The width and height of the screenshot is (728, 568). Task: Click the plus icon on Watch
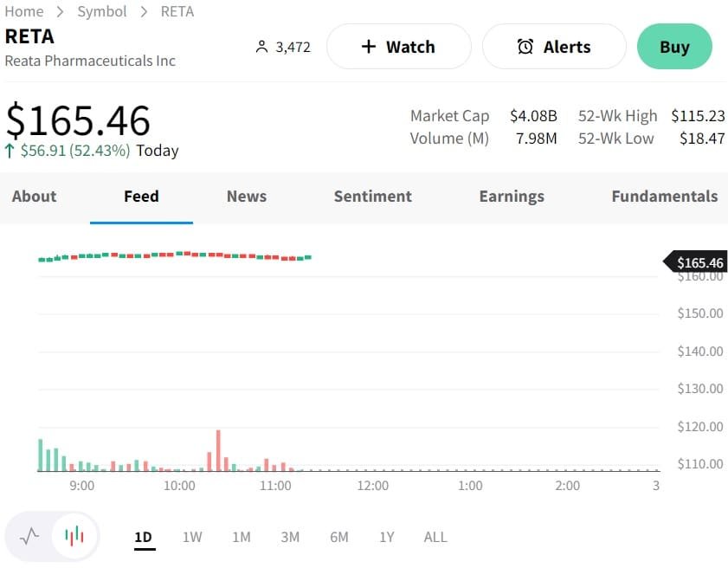click(x=369, y=47)
